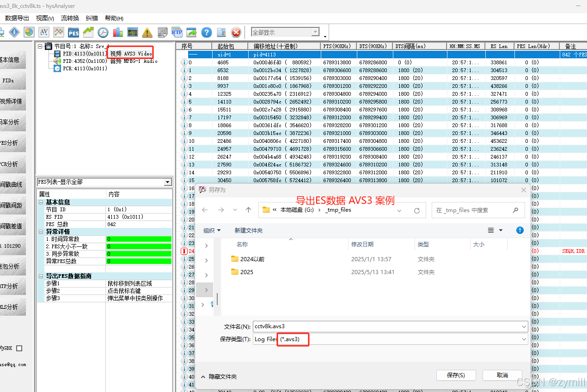The image size is (587, 392).
Task: Open the 组织 dropdown menu
Action: coord(212,230)
